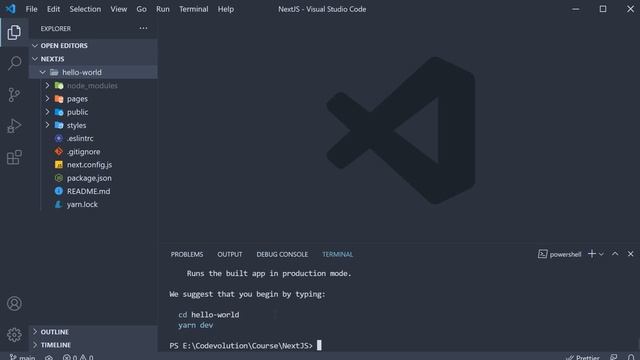
Task: Open notifications bell in status bar
Action: coord(631,357)
